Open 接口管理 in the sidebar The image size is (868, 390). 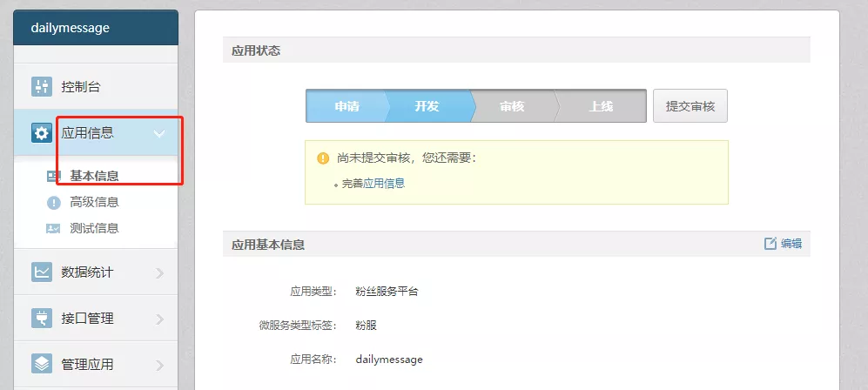pyautogui.click(x=96, y=318)
